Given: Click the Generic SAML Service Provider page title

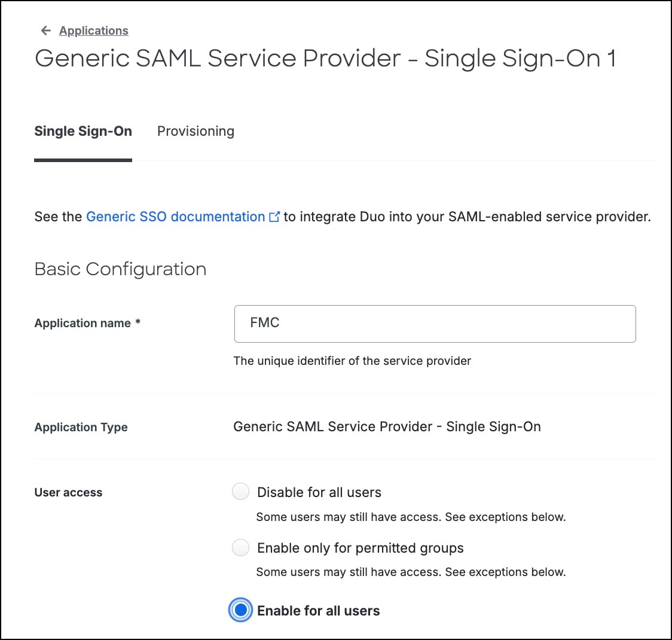Looking at the screenshot, I should click(325, 59).
